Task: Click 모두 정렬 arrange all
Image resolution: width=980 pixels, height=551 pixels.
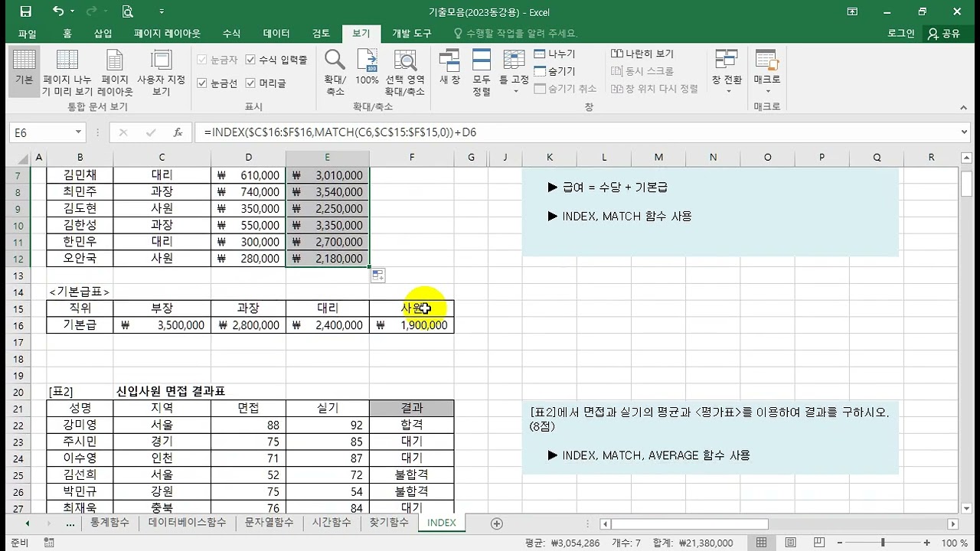Action: click(482, 73)
